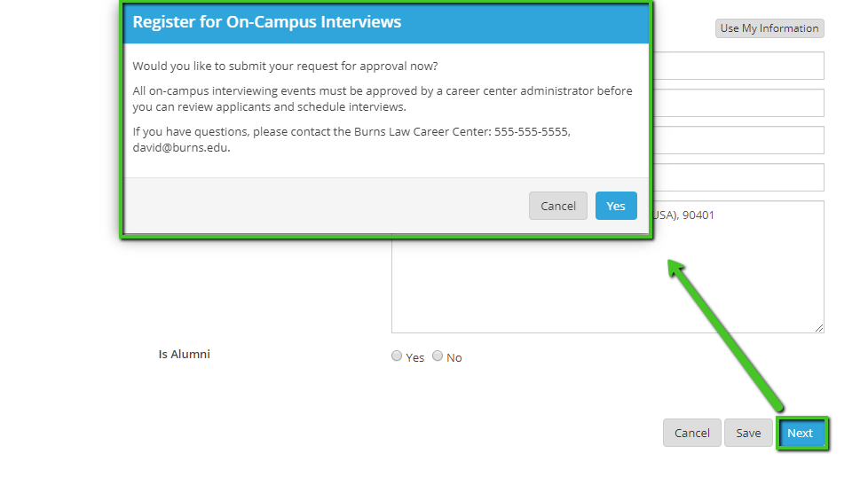Image resolution: width=868 pixels, height=477 pixels.
Task: Select Yes radio for Is Alumni
Action: (397, 356)
